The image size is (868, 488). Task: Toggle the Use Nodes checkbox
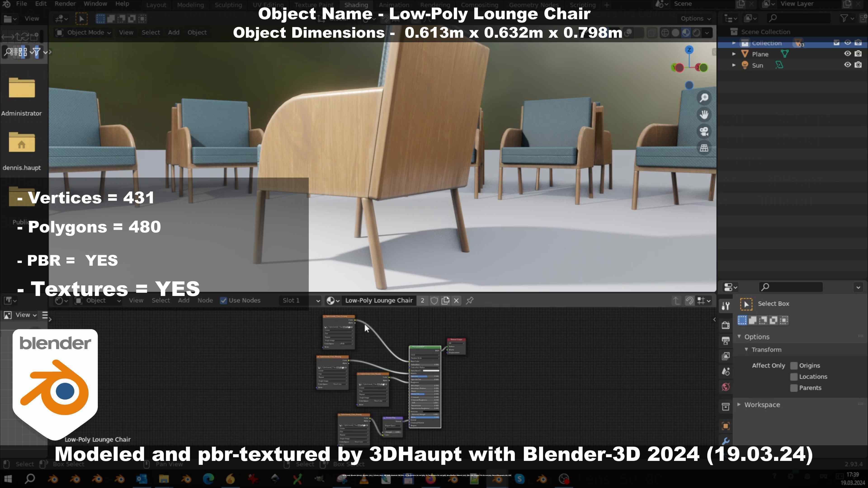pos(223,300)
